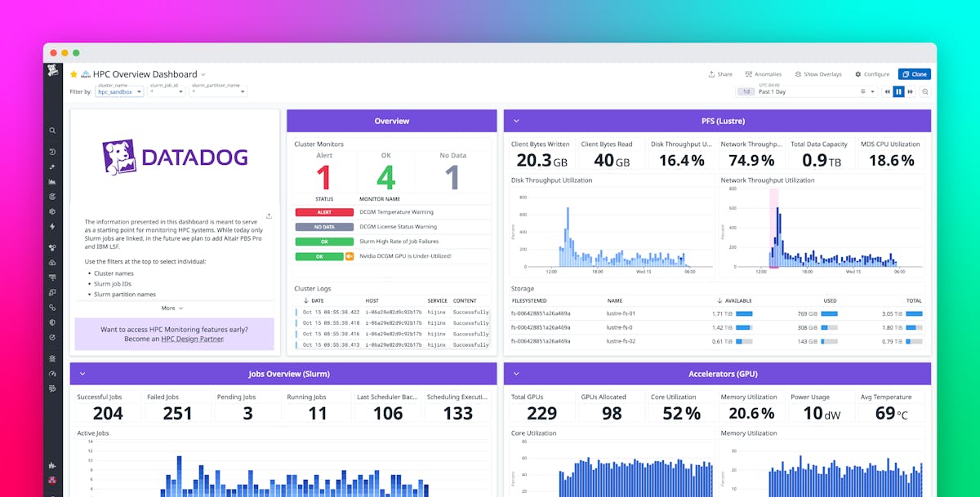980x497 pixels.
Task: Pause live updates with the blue pause control
Action: click(x=896, y=91)
